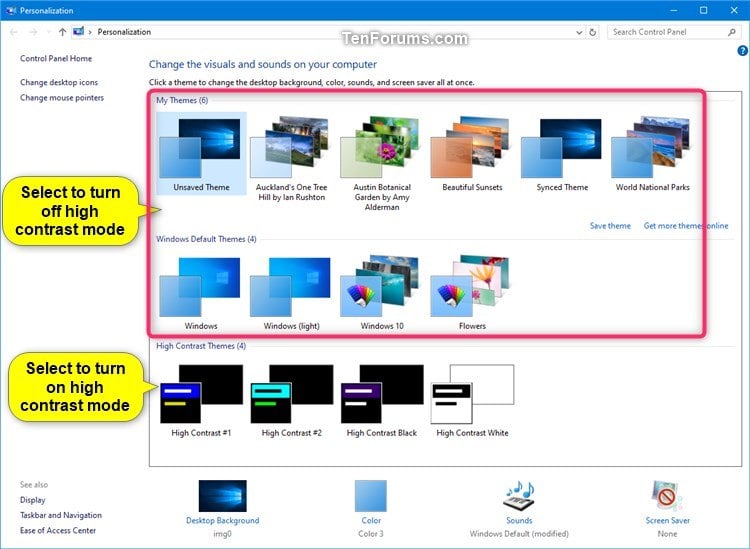Open Taskbar and Navigation link
750x549 pixels.
[x=61, y=515]
